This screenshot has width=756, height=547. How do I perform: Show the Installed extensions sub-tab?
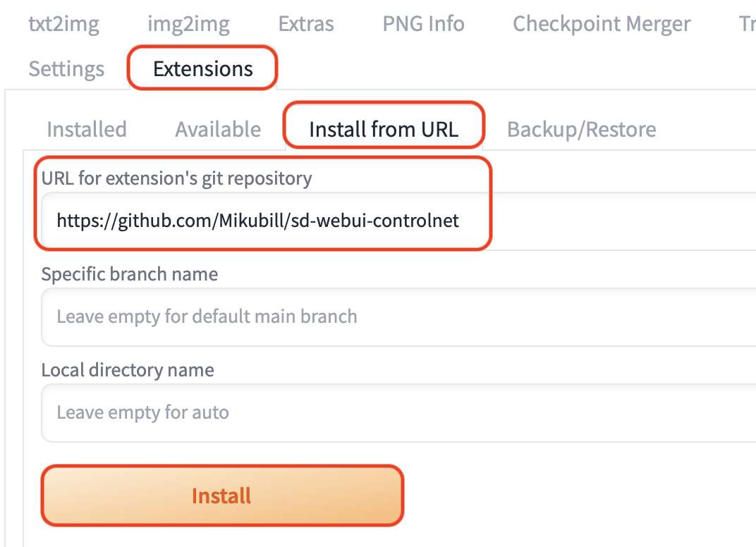click(87, 130)
